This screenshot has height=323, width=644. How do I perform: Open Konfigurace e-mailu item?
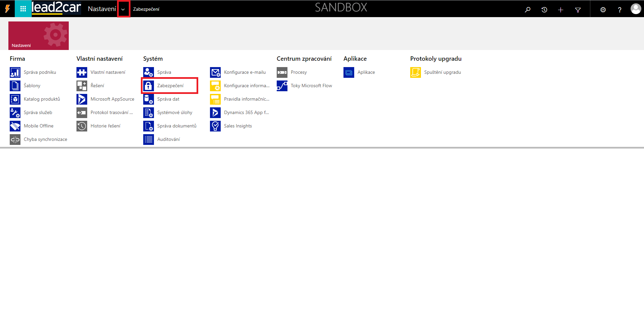[245, 72]
